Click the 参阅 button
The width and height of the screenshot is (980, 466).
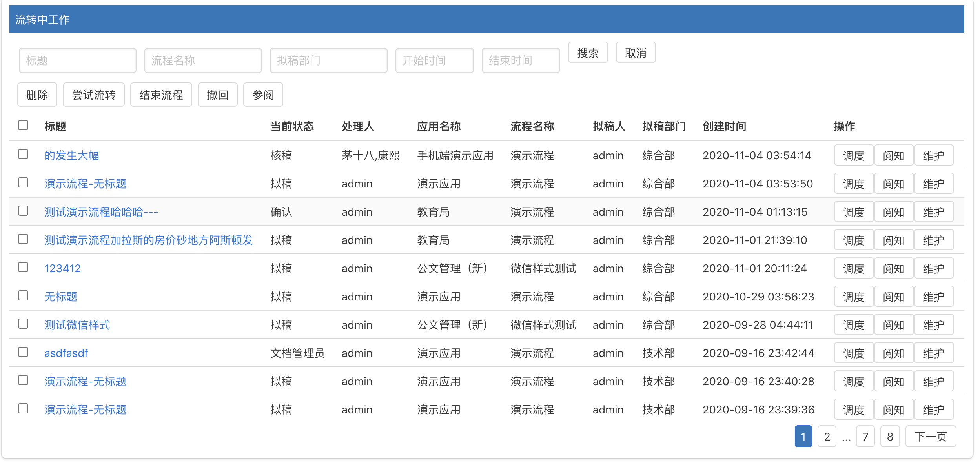(263, 95)
